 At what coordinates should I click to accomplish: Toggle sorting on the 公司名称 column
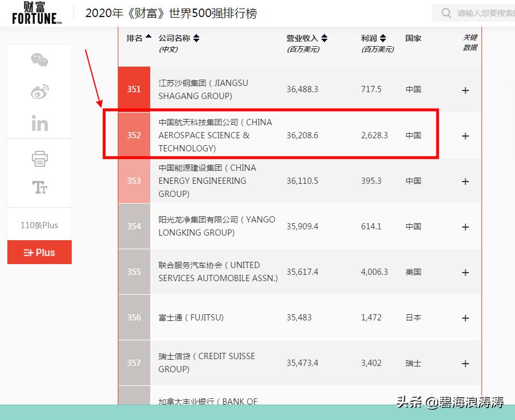tap(196, 38)
